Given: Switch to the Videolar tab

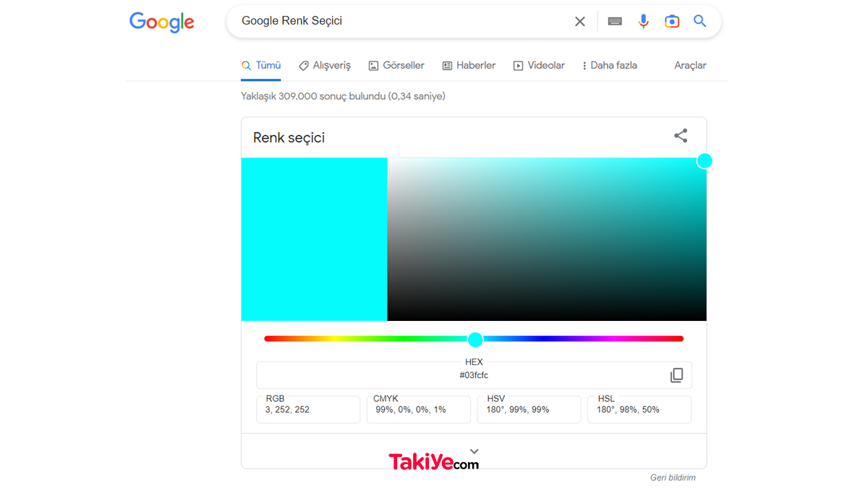Looking at the screenshot, I should click(x=539, y=65).
